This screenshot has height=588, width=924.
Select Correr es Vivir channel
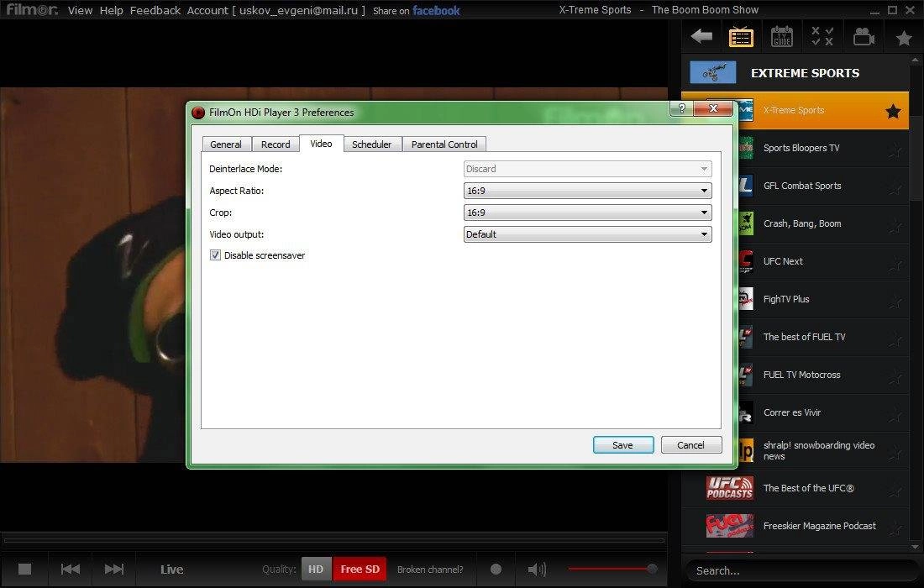[x=792, y=412]
